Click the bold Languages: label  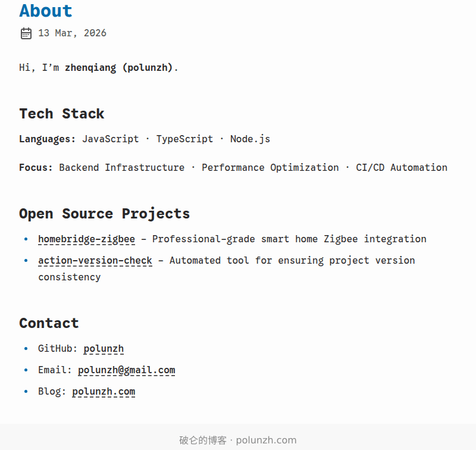click(x=48, y=139)
